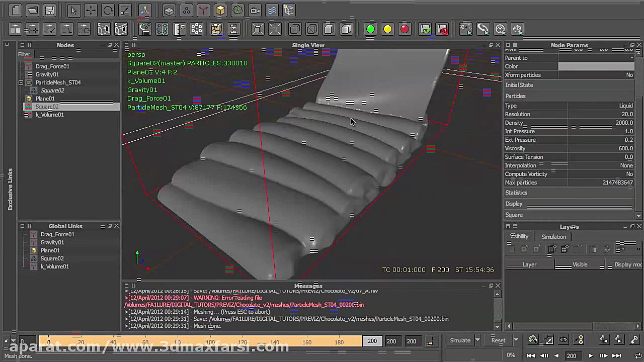This screenshot has width=644, height=362.
Task: Switch to the Simulation tab in Layers panel
Action: click(x=553, y=236)
